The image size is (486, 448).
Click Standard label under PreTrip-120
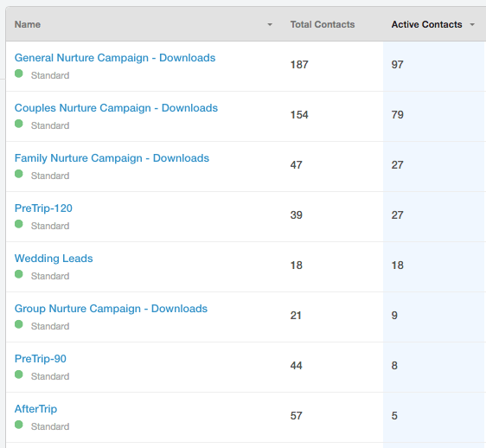click(x=50, y=226)
